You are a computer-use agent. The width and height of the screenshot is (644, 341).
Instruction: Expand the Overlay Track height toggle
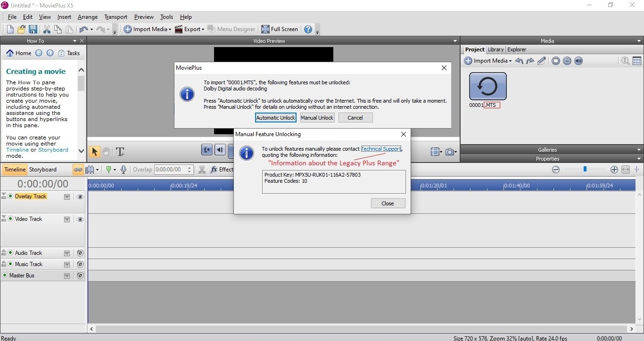pos(4,196)
